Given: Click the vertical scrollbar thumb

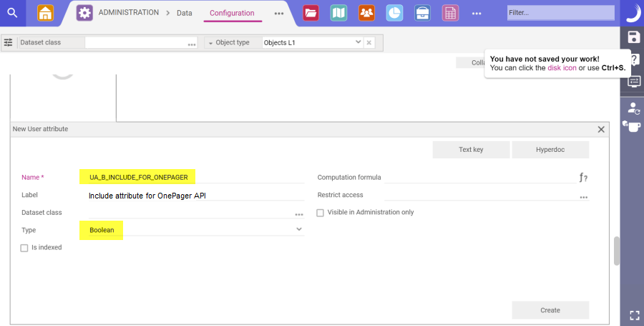Looking at the screenshot, I should (x=617, y=251).
